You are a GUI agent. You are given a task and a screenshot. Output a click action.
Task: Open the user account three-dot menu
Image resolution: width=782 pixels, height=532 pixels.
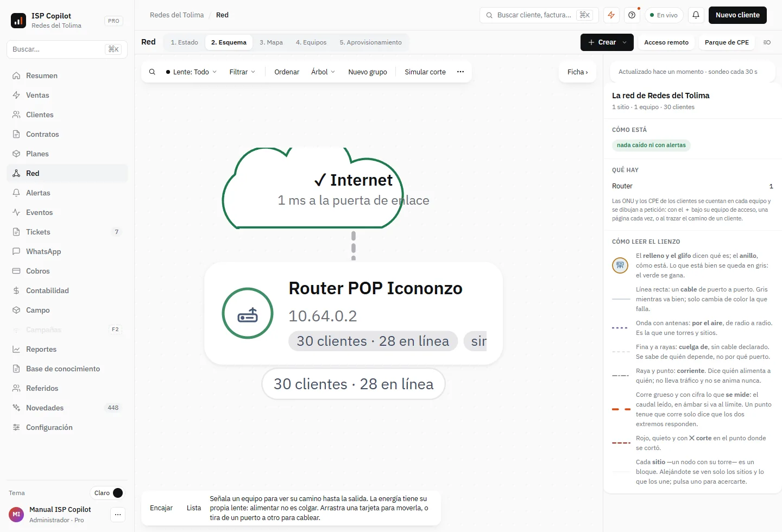pos(118,515)
